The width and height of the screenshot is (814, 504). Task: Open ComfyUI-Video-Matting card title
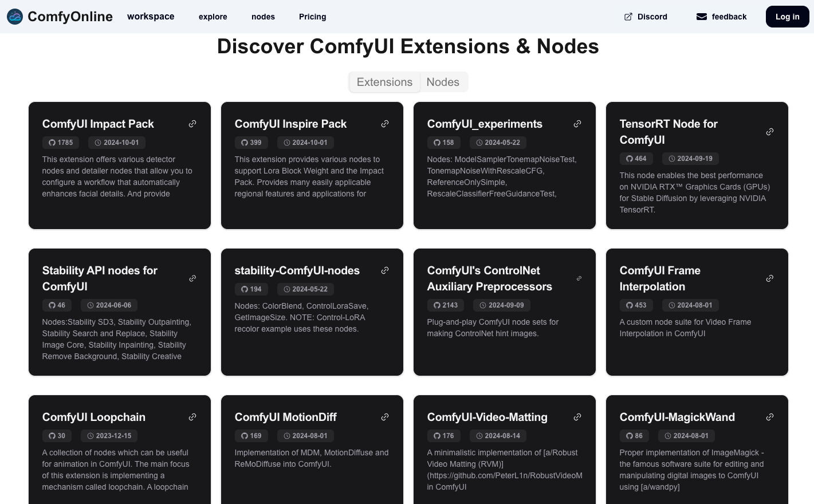point(487,417)
